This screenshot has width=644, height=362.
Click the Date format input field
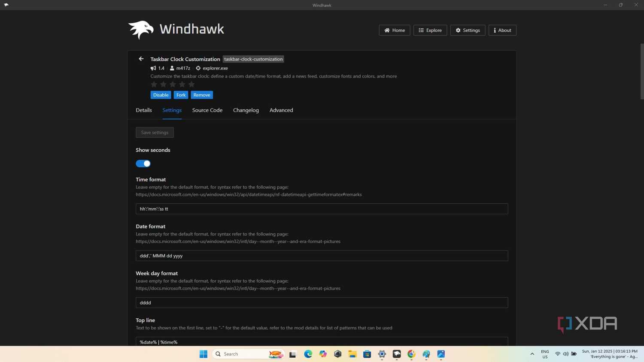(322, 256)
